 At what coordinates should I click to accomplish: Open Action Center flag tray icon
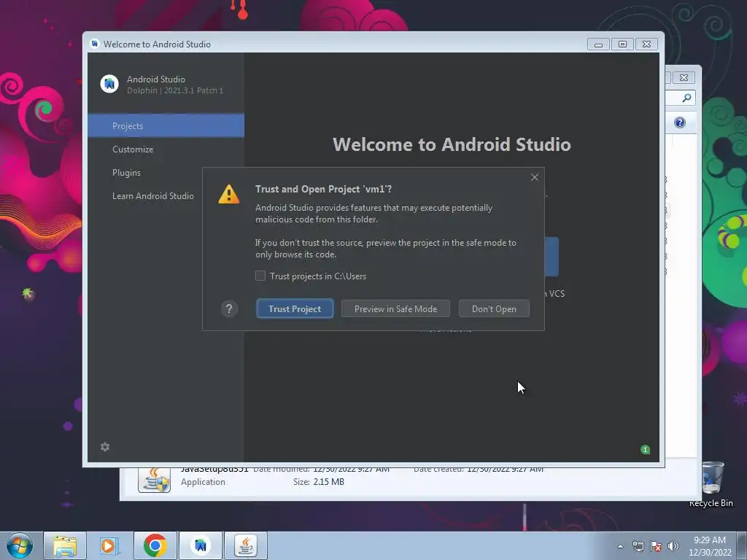pos(656,547)
